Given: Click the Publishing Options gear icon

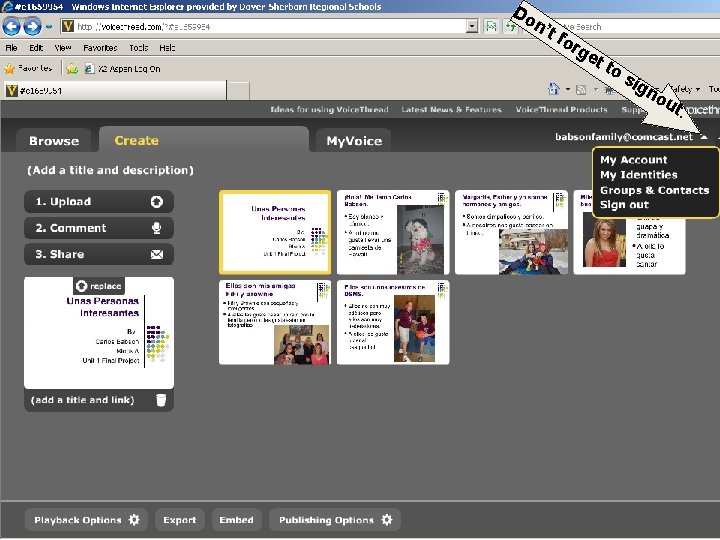Looking at the screenshot, I should click(x=387, y=520).
